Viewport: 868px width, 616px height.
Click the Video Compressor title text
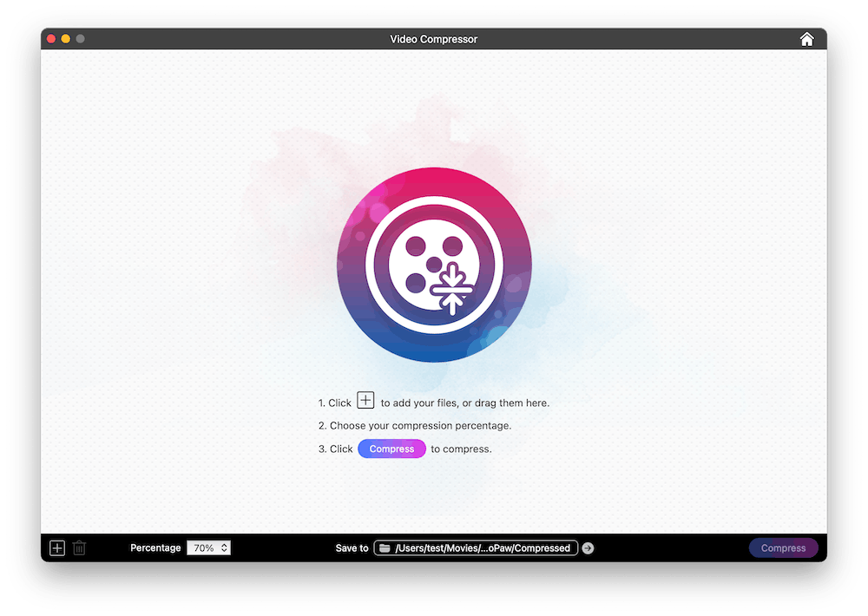tap(434, 39)
